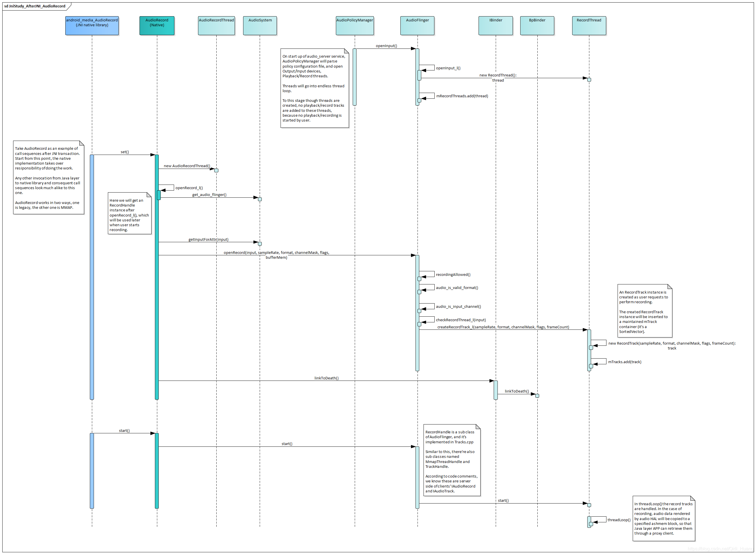Click the getInputForAttr(input) message label
The height and width of the screenshot is (554, 756).
(208, 239)
